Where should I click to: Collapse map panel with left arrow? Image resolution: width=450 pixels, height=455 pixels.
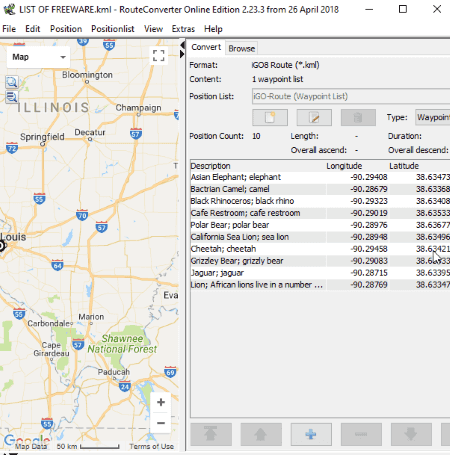tap(182, 45)
